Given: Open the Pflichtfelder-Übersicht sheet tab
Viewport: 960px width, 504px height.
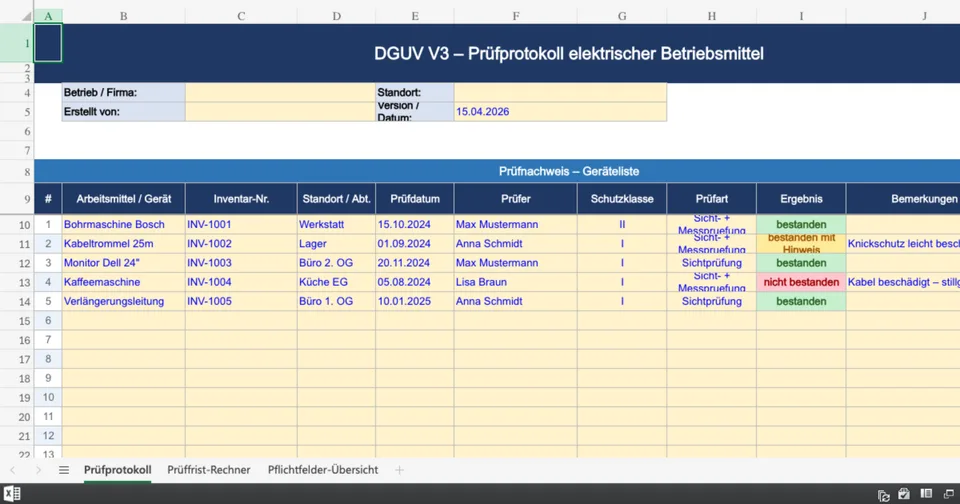Looking at the screenshot, I should click(323, 470).
